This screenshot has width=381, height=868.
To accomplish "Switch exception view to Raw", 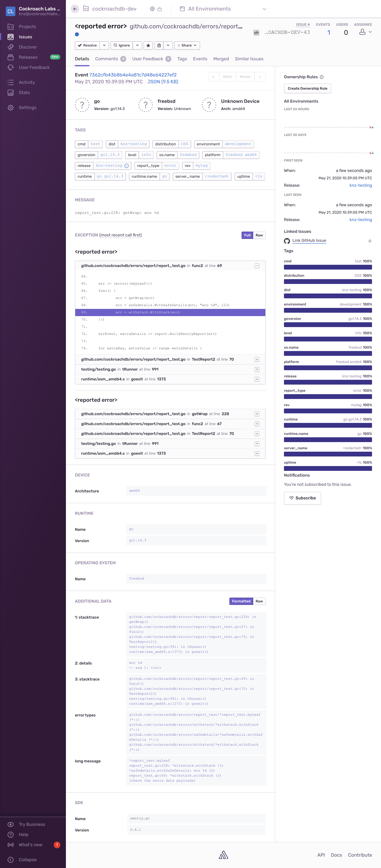I will pyautogui.click(x=259, y=235).
